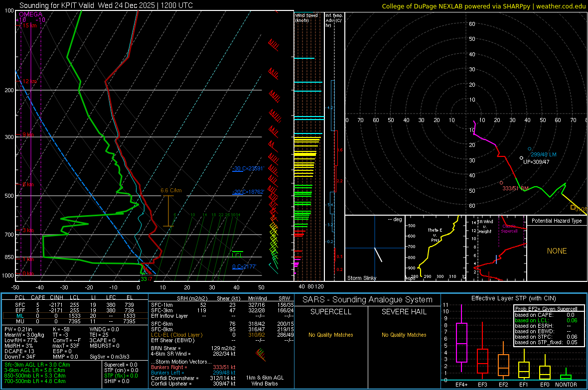Click the 'DCAPE = 13' value
The width and height of the screenshot is (588, 390).
click(x=19, y=351)
